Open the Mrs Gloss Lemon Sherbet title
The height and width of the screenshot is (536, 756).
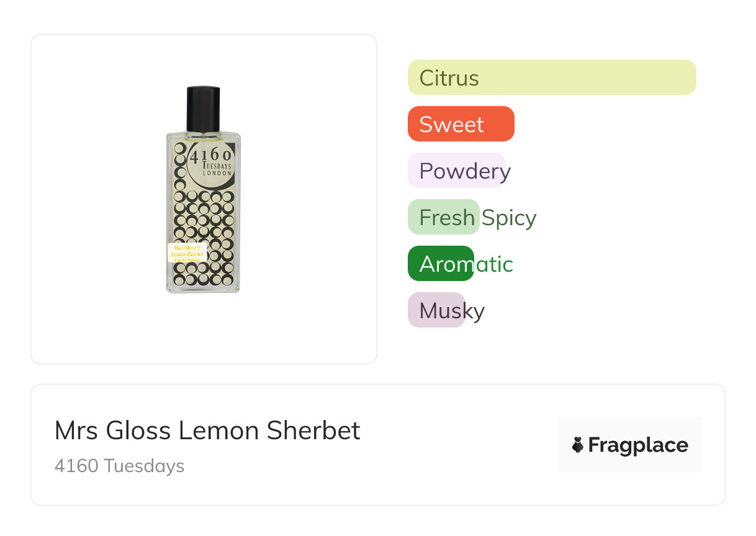pos(207,431)
